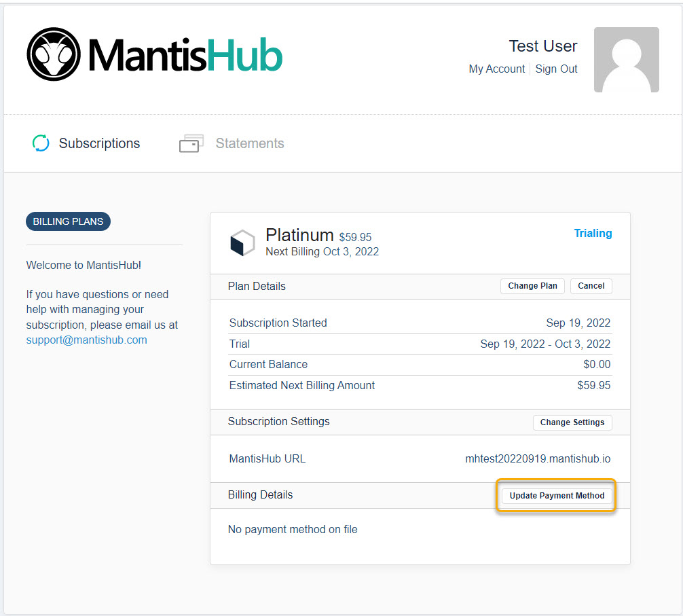Click the No payment method on file text
The height and width of the screenshot is (616, 683).
[293, 529]
